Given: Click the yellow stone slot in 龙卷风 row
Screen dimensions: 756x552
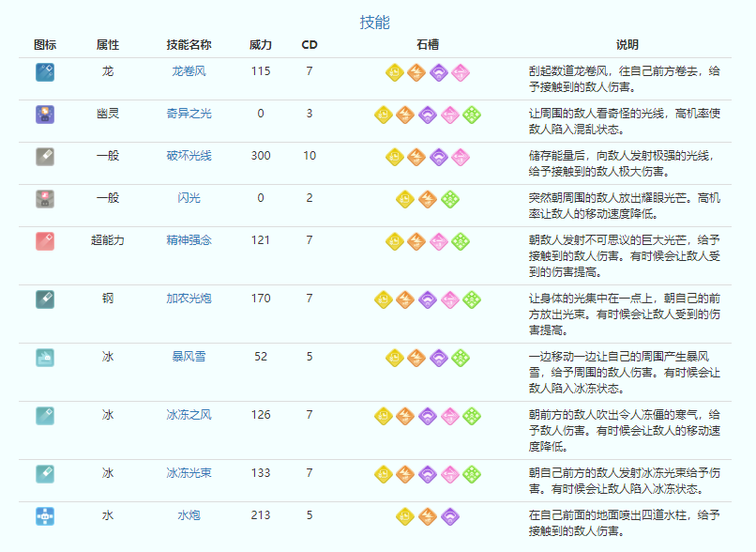Looking at the screenshot, I should click(x=396, y=72).
